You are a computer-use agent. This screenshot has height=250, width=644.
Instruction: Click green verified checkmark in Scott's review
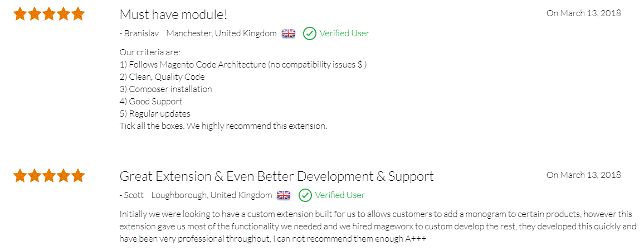click(x=305, y=195)
